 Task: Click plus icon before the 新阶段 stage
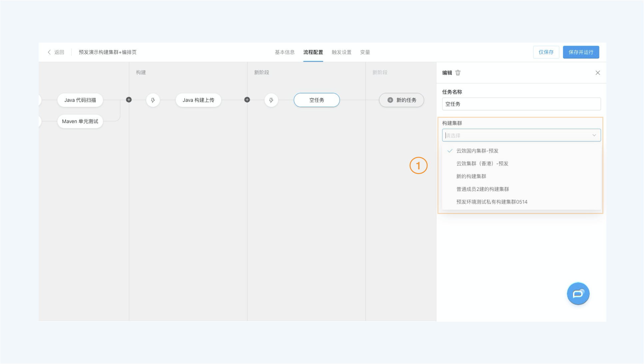247,100
